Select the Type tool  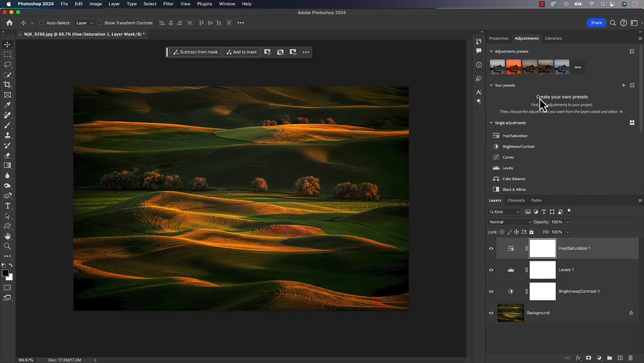(8, 206)
